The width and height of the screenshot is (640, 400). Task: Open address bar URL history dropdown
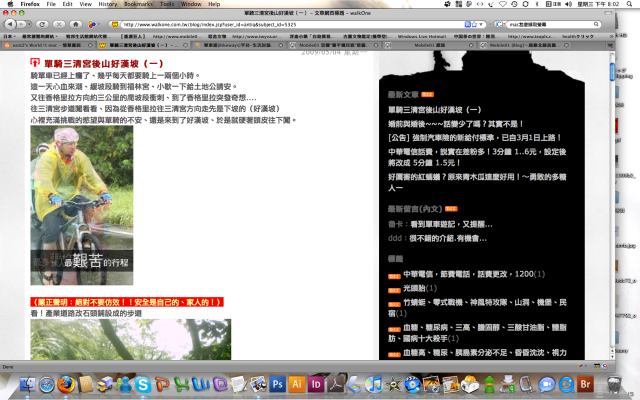[481, 24]
